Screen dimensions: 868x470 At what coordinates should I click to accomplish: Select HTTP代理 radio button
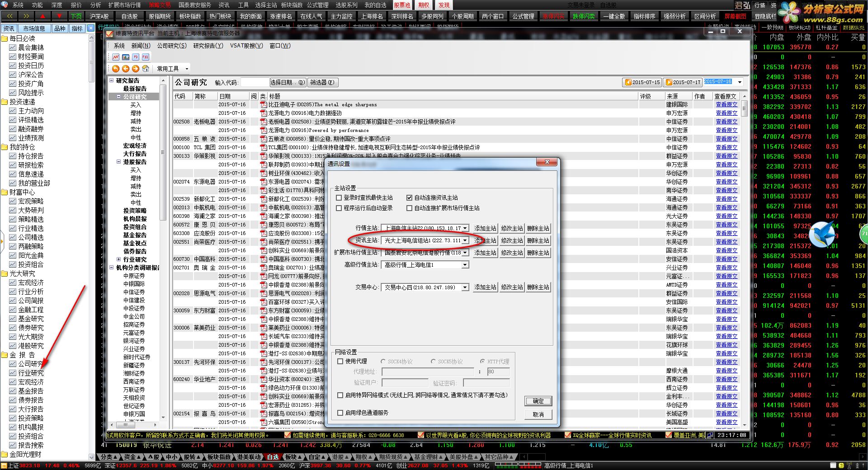point(482,362)
